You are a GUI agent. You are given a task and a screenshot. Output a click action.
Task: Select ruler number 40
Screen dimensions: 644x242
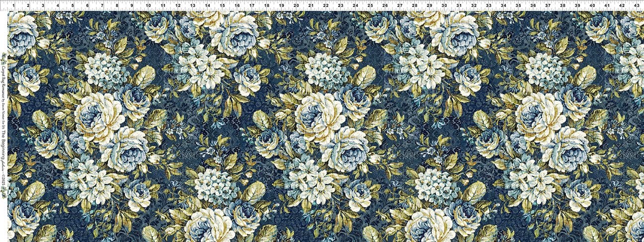click(592, 5)
